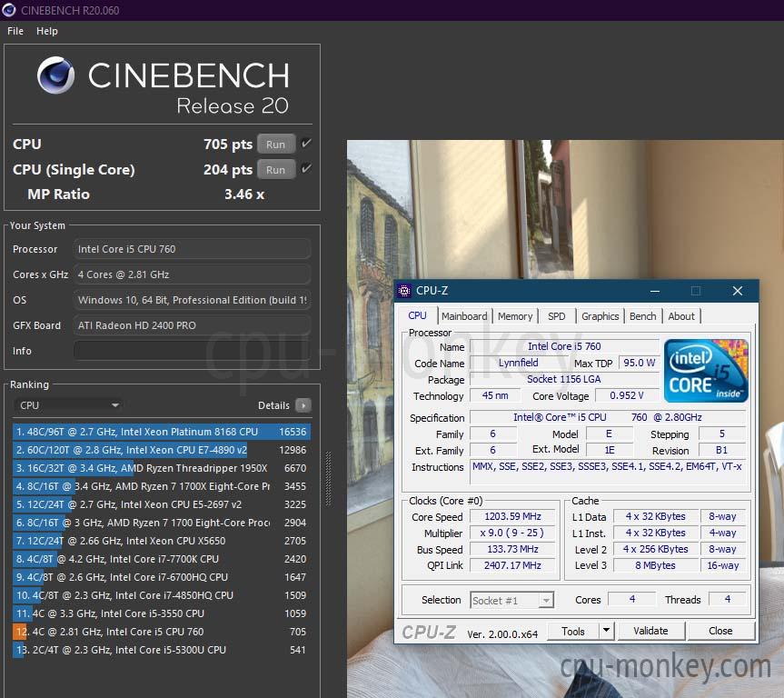Click the Cinebench logo sphere icon
The image size is (784, 698).
pos(55,75)
